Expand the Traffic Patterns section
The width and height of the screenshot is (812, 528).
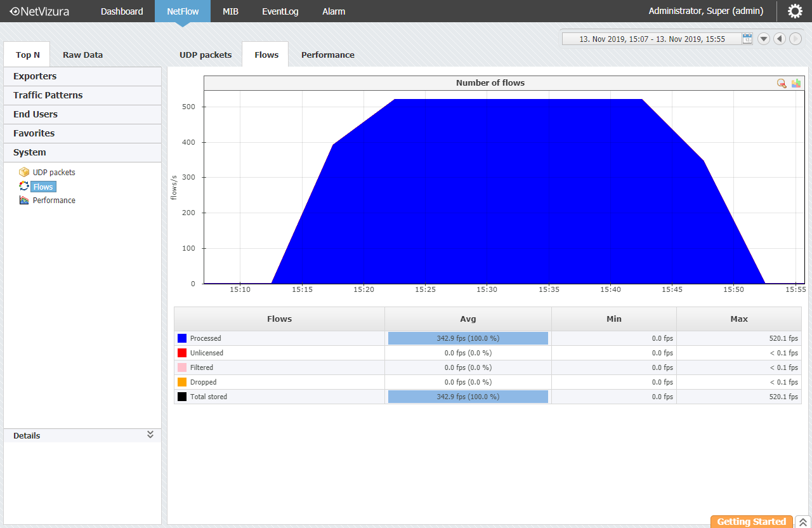click(82, 95)
